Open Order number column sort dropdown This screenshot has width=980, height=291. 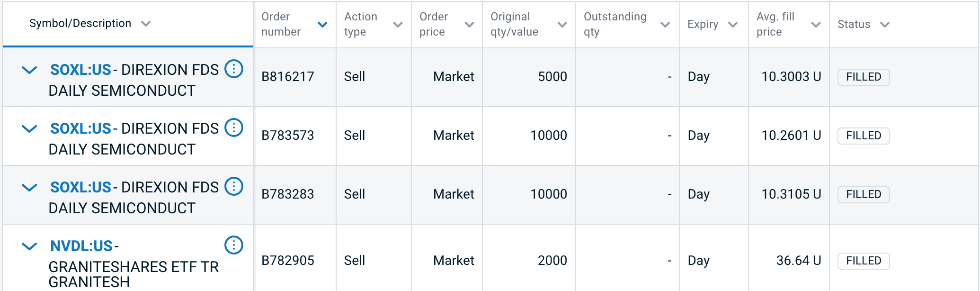pyautogui.click(x=322, y=25)
